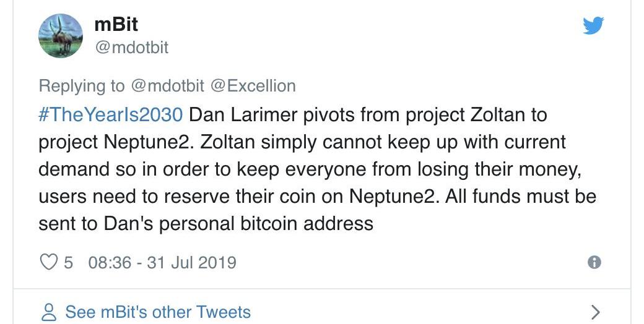Open See mBit's other Tweets
644x324 pixels.
(158, 312)
